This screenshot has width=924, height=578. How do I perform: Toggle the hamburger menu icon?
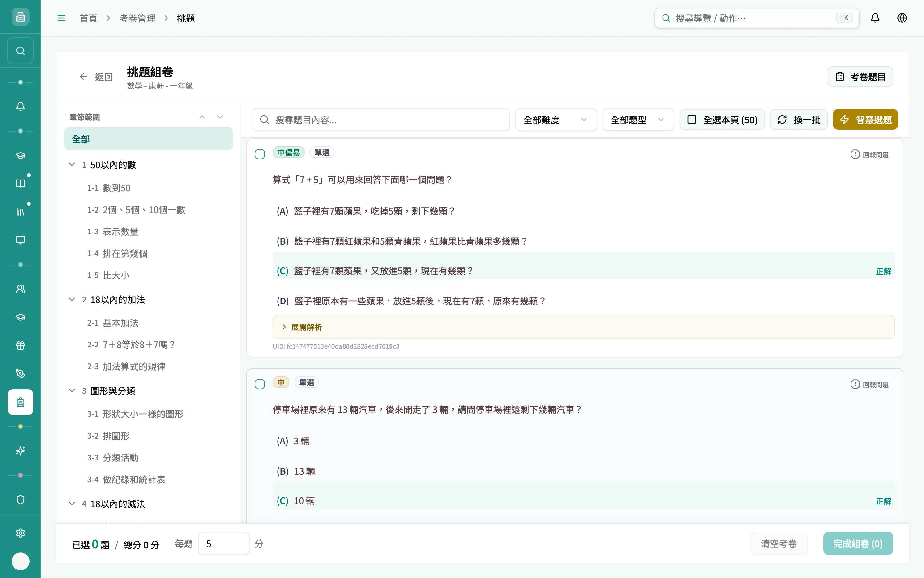[x=62, y=18]
